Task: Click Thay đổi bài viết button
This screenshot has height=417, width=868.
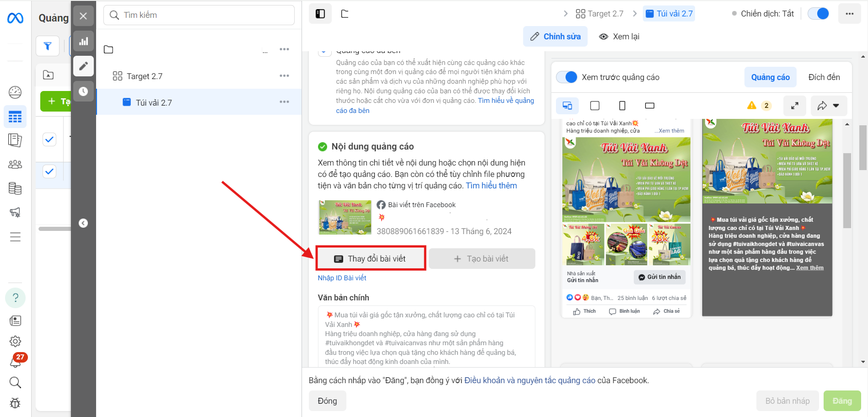Action: pyautogui.click(x=371, y=259)
